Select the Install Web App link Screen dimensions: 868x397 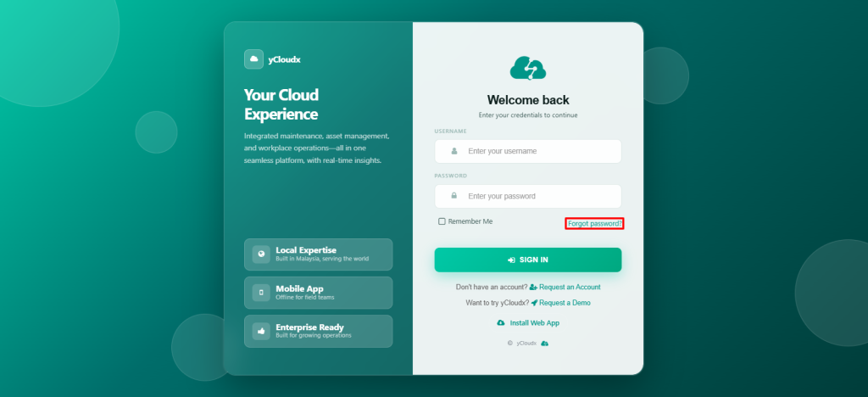click(x=534, y=323)
